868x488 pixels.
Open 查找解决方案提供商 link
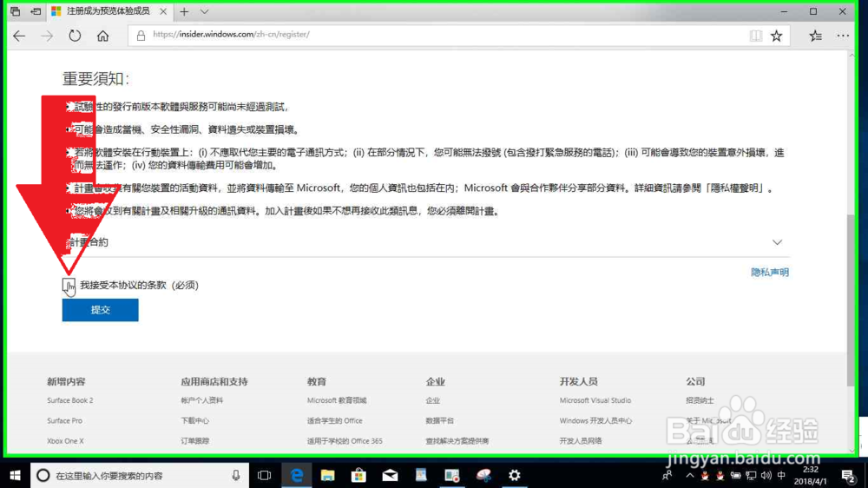click(457, 441)
